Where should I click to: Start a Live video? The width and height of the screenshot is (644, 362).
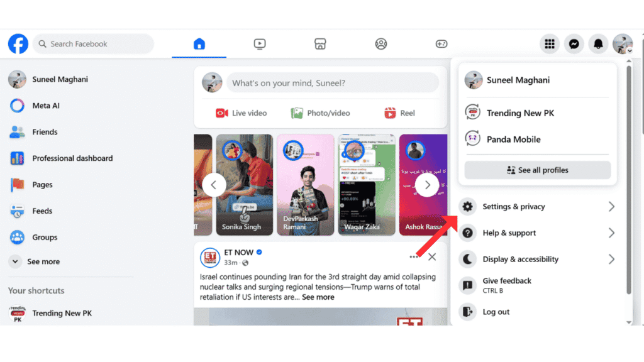click(x=241, y=113)
